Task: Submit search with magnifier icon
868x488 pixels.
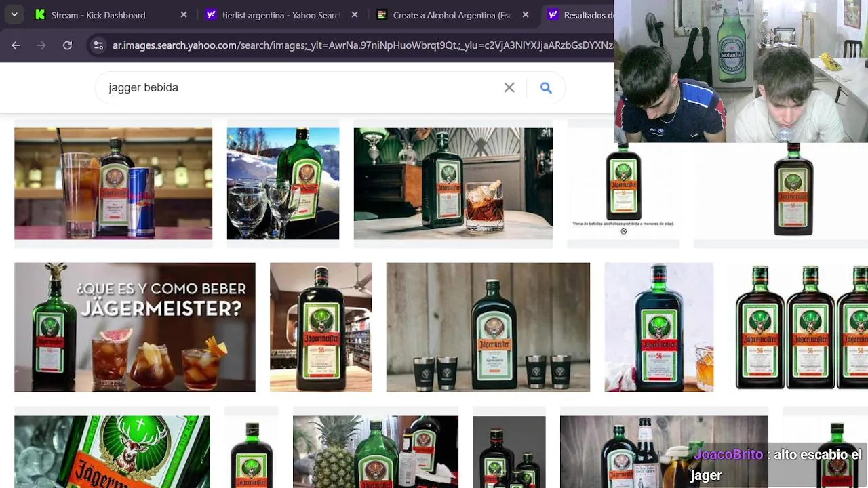Action: click(x=546, y=87)
